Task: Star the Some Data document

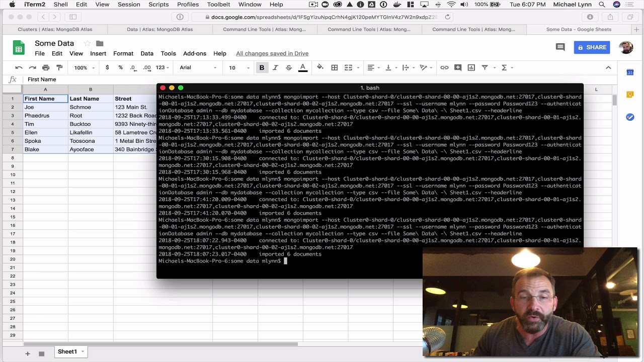Action: point(87,43)
